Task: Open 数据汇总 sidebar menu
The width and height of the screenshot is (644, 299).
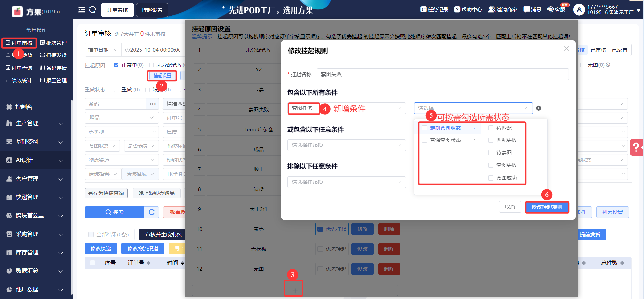Action: 35,271
